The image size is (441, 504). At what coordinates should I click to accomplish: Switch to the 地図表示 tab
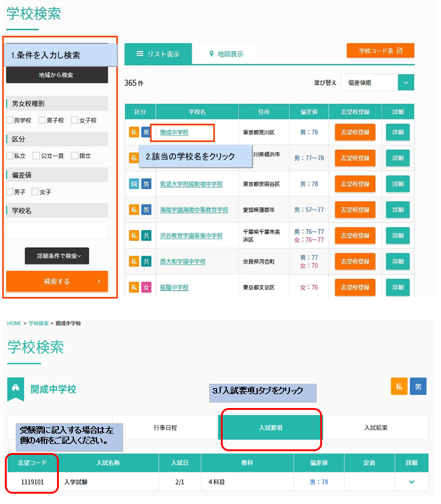coord(226,54)
